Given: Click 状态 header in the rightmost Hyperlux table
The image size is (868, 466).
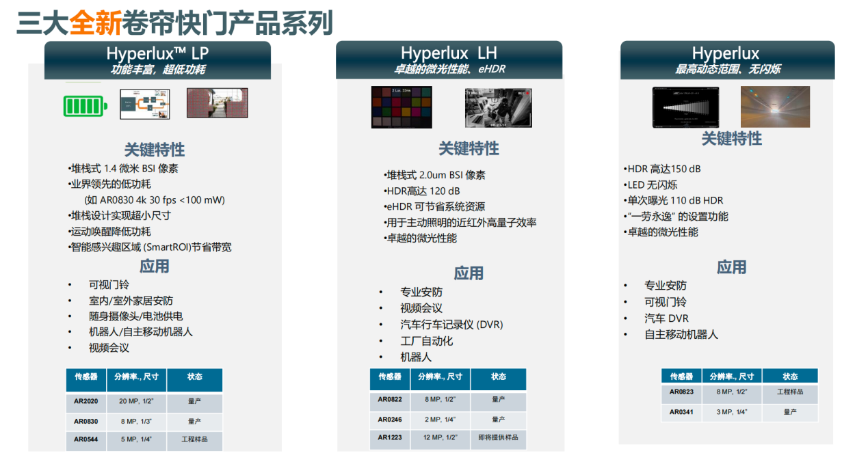Looking at the screenshot, I should (790, 376).
